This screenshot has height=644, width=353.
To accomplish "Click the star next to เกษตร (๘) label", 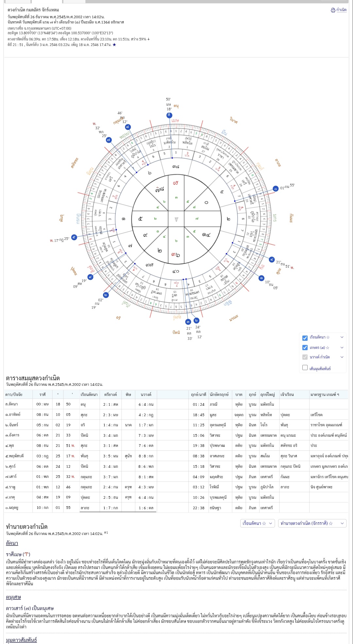I will (x=328, y=348).
